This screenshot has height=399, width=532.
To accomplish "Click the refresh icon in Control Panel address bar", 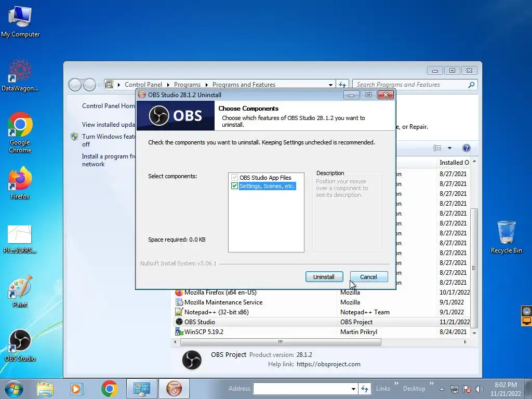I will point(342,85).
